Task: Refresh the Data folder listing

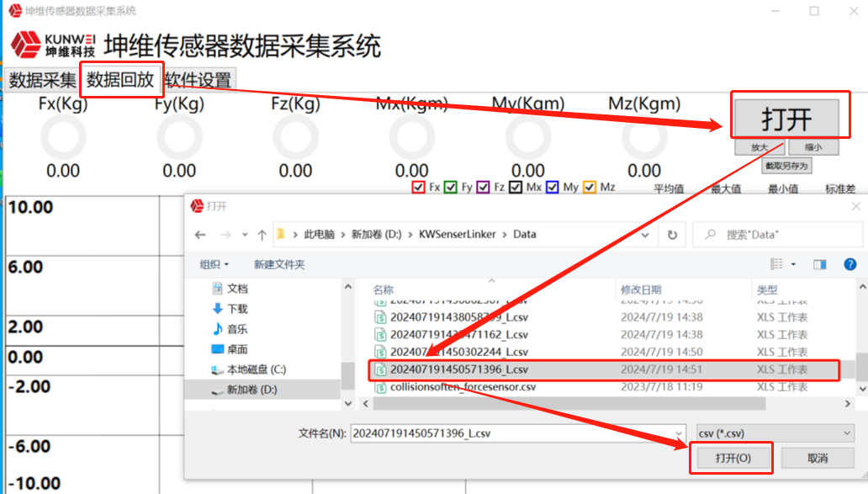Action: [671, 235]
